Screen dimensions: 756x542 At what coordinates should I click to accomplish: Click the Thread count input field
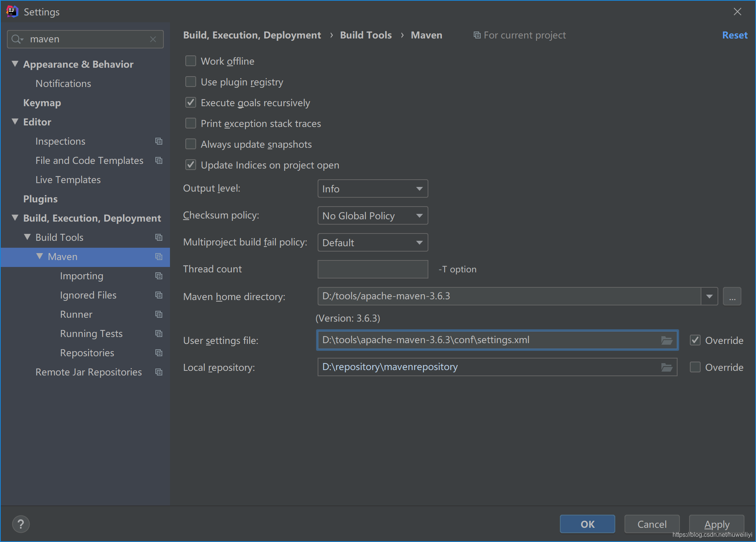click(x=373, y=269)
